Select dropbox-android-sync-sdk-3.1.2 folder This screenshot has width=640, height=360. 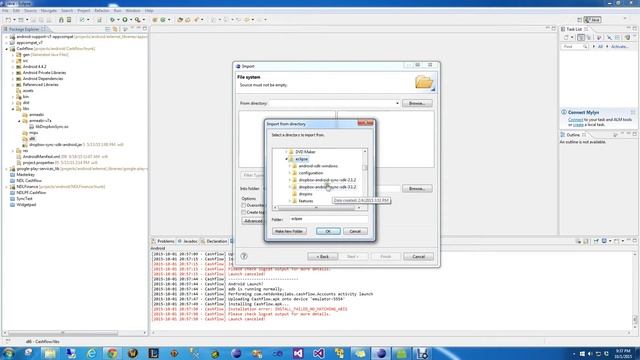click(327, 187)
